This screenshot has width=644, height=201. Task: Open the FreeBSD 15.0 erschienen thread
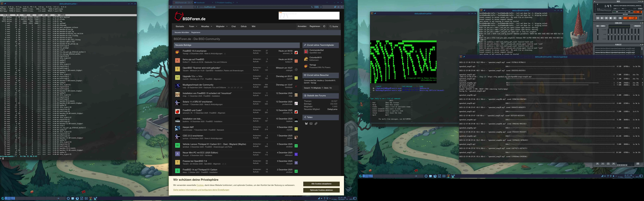point(195,51)
